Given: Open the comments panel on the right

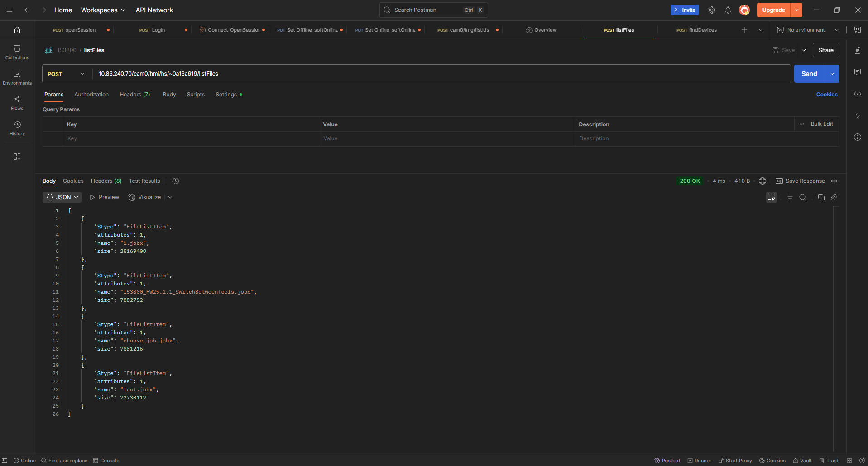Looking at the screenshot, I should 858,71.
